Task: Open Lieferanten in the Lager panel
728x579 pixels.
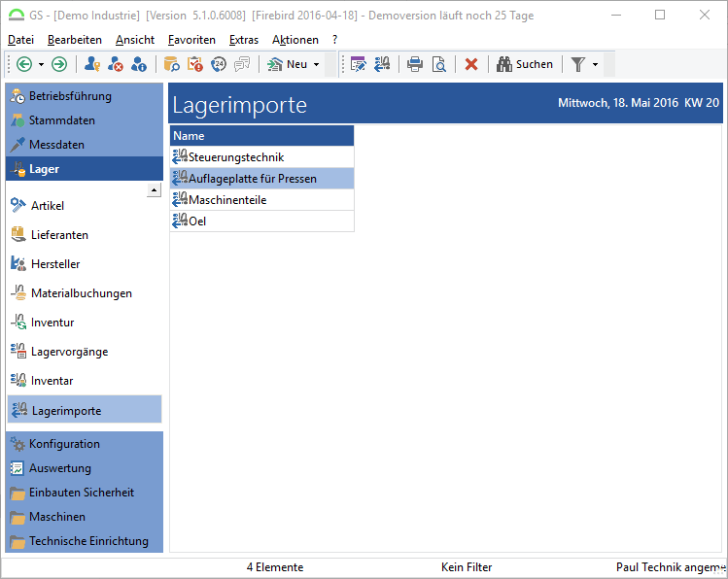Action: click(50, 235)
